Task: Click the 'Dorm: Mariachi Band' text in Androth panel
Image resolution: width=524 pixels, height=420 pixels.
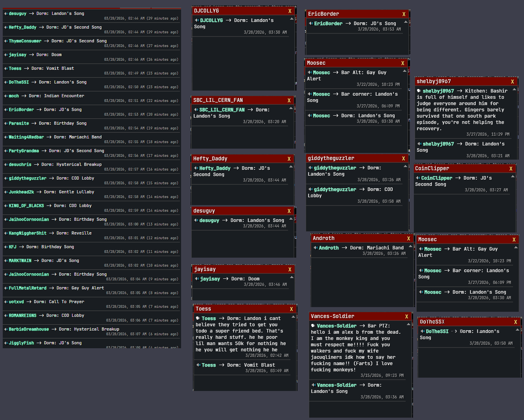Action: 377,248
